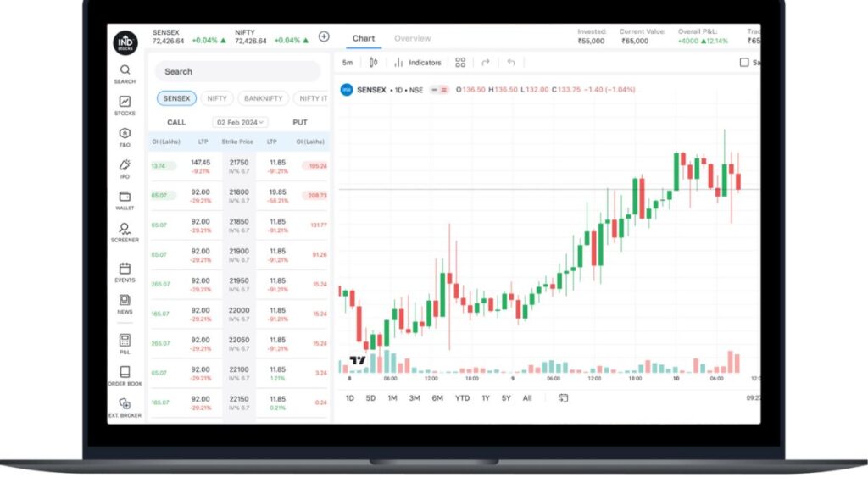Select the 1Y time range
Screen dimensions: 868x483
486,397
